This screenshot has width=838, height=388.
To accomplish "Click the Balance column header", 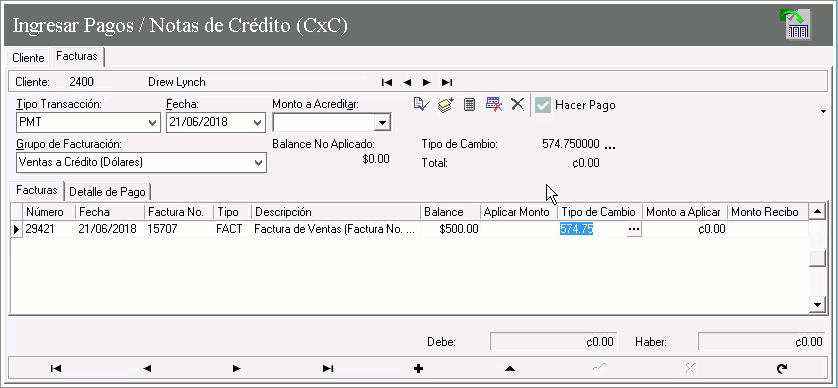I will pyautogui.click(x=451, y=212).
